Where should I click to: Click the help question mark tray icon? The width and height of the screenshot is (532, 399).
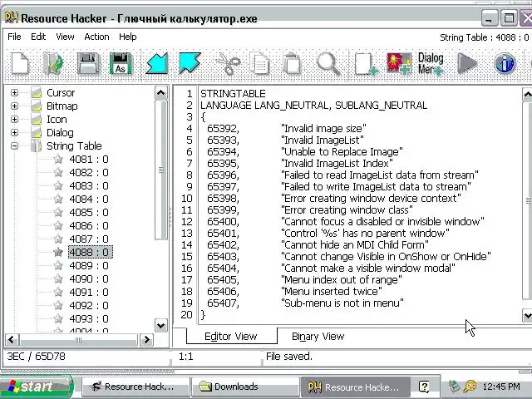(424, 387)
